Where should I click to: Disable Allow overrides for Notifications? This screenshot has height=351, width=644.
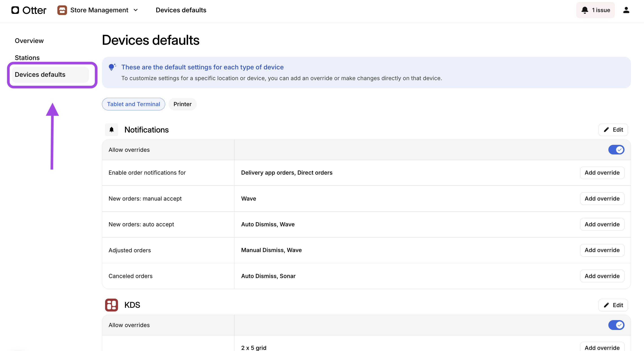(616, 150)
